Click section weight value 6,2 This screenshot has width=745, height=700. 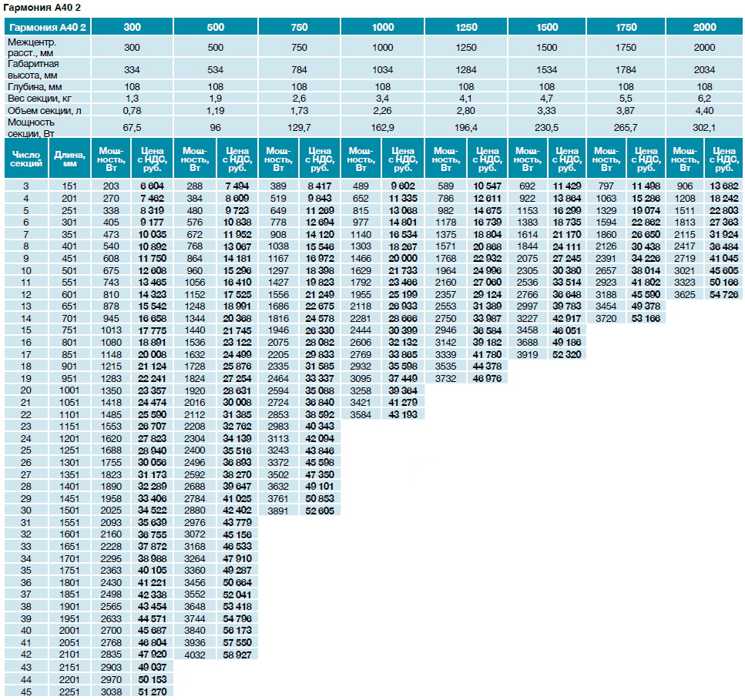[x=704, y=99]
